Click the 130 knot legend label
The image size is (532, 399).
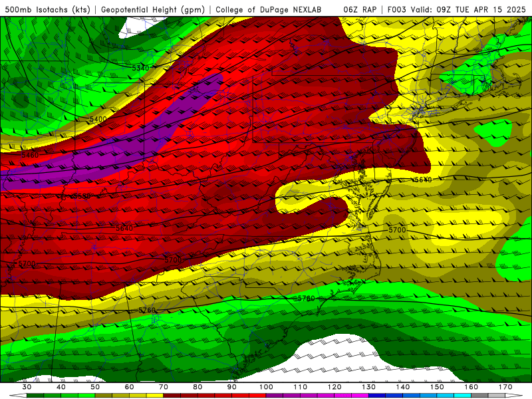click(369, 387)
